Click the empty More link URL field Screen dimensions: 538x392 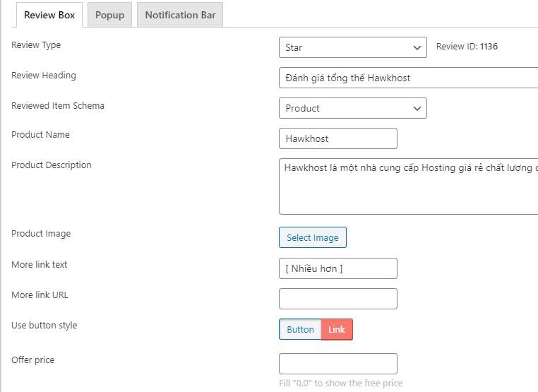[338, 299]
